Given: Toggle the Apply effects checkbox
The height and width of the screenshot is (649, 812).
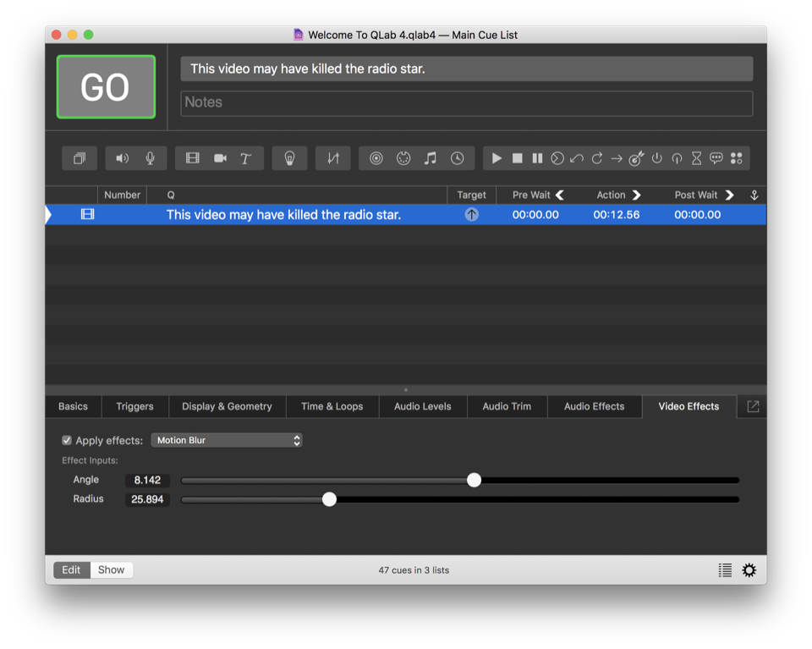Looking at the screenshot, I should click(x=67, y=440).
